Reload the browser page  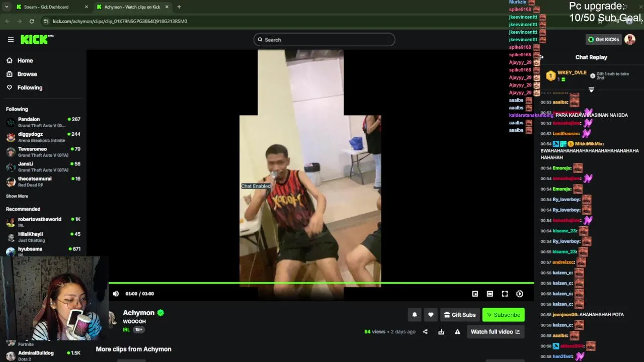tap(32, 21)
